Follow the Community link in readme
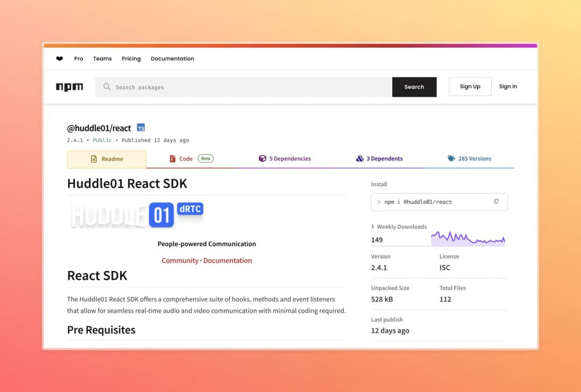Viewport: 581px width, 392px height. tap(180, 260)
